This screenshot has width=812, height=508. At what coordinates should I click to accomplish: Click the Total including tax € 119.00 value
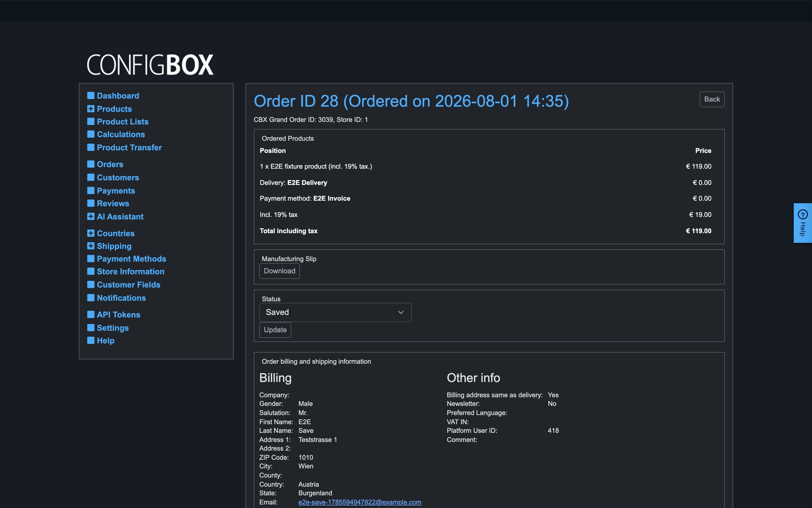[x=698, y=231]
